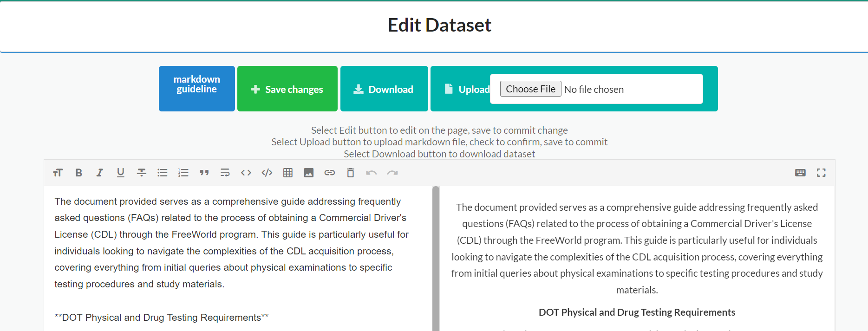The width and height of the screenshot is (868, 331).
Task: Insert a numbered list
Action: (x=183, y=173)
